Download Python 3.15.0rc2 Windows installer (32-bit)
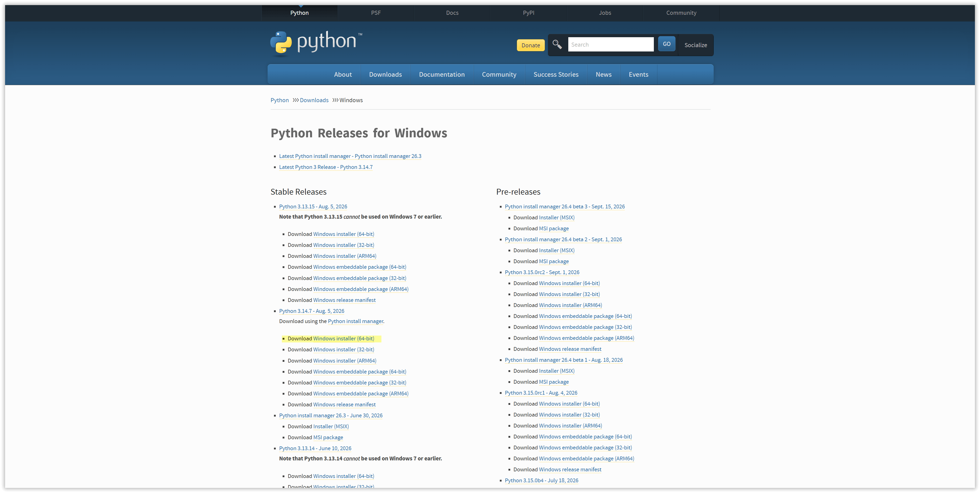Viewport: 980px width, 493px height. pyautogui.click(x=569, y=294)
